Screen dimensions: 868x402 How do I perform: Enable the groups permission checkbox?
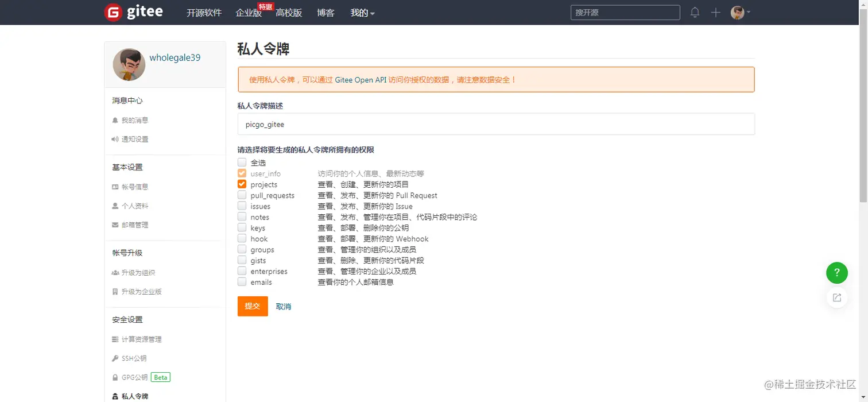point(242,249)
